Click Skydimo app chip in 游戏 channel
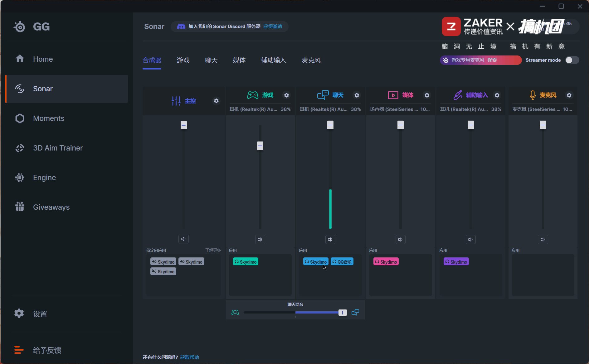Screen dimensions: 589x364 click(246, 262)
